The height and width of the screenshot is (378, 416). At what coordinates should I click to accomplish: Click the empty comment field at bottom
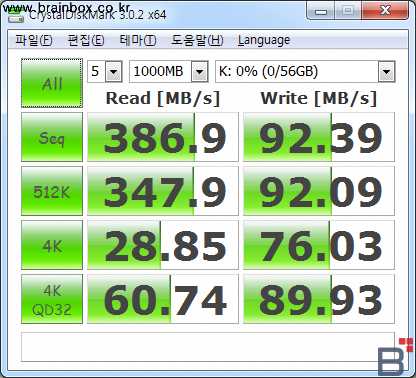tap(208, 347)
